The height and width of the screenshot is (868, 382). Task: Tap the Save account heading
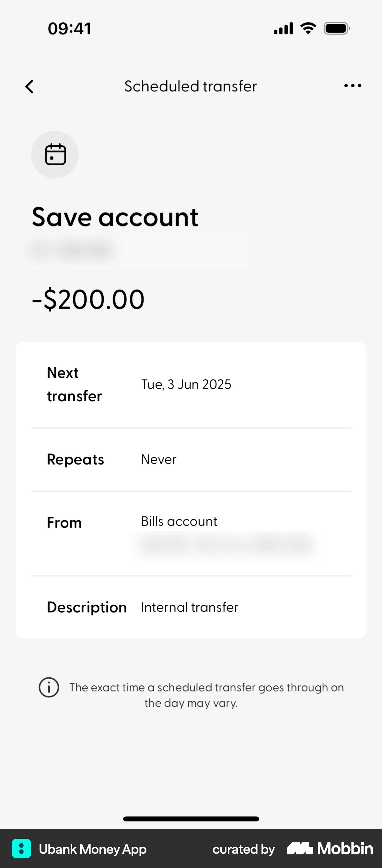coord(115,217)
